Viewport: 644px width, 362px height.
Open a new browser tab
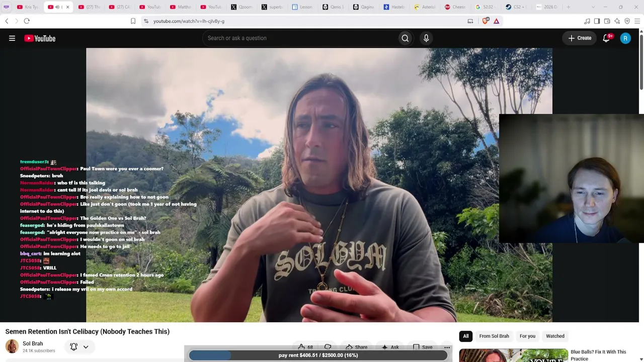point(569,7)
